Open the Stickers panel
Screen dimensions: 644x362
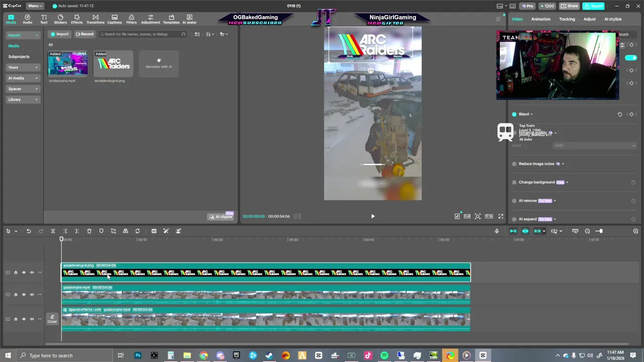coord(60,19)
